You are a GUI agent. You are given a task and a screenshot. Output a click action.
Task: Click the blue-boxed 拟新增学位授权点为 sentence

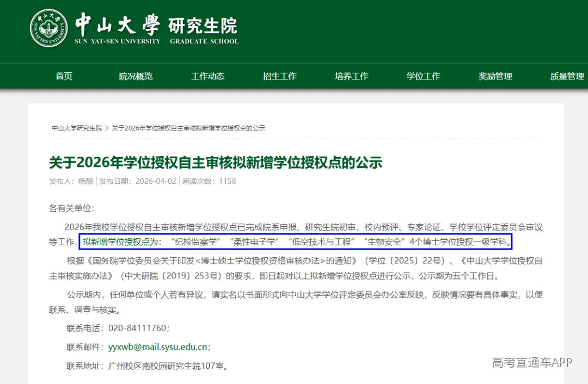pos(297,241)
